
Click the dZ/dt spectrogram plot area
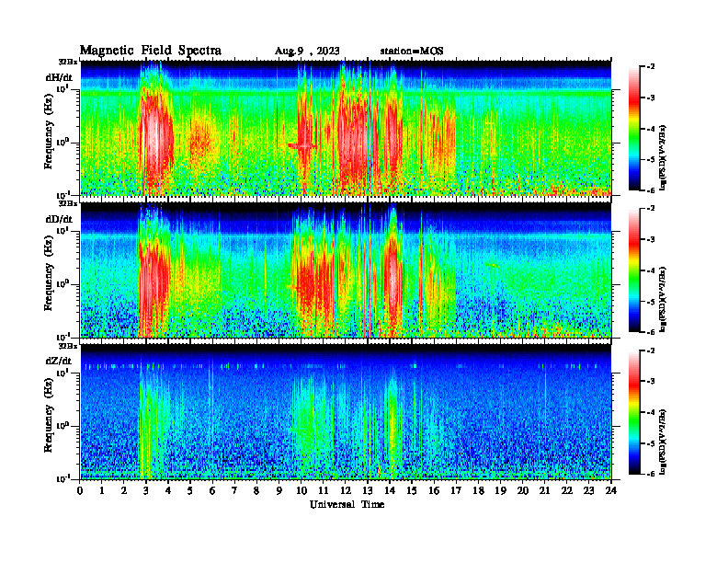tap(346, 411)
